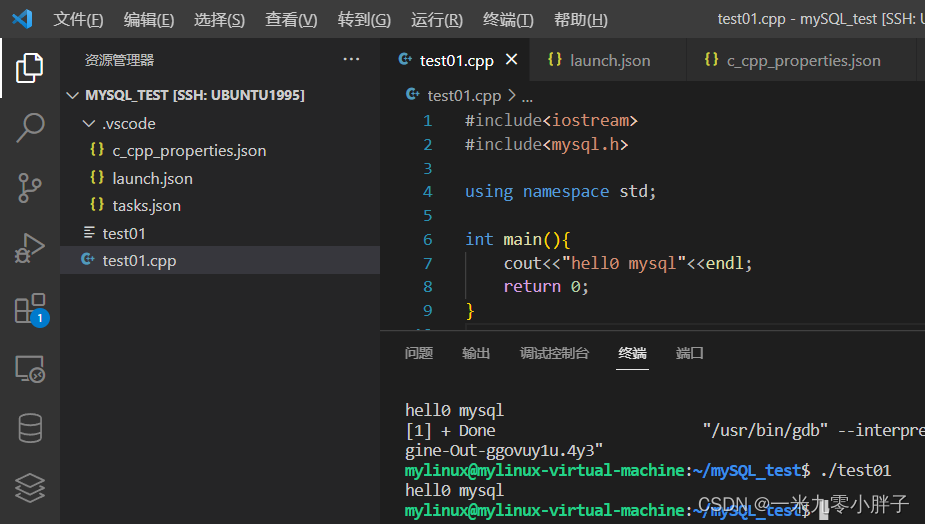
Task: Collapse the .vscode folder
Action: (89, 124)
